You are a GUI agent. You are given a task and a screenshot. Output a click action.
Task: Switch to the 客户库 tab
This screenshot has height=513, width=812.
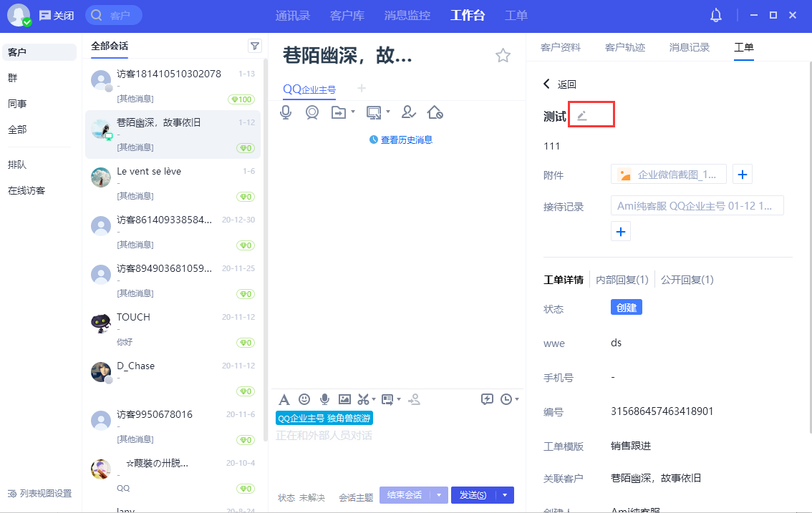pyautogui.click(x=347, y=16)
